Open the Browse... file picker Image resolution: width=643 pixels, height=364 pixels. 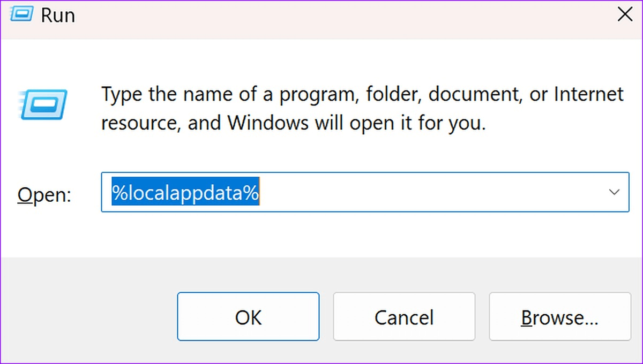[x=559, y=317]
